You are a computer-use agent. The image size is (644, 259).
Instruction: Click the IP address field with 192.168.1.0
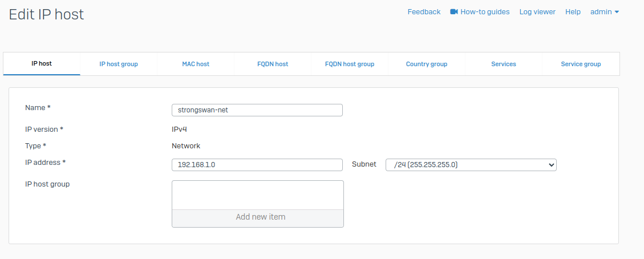[x=257, y=165]
